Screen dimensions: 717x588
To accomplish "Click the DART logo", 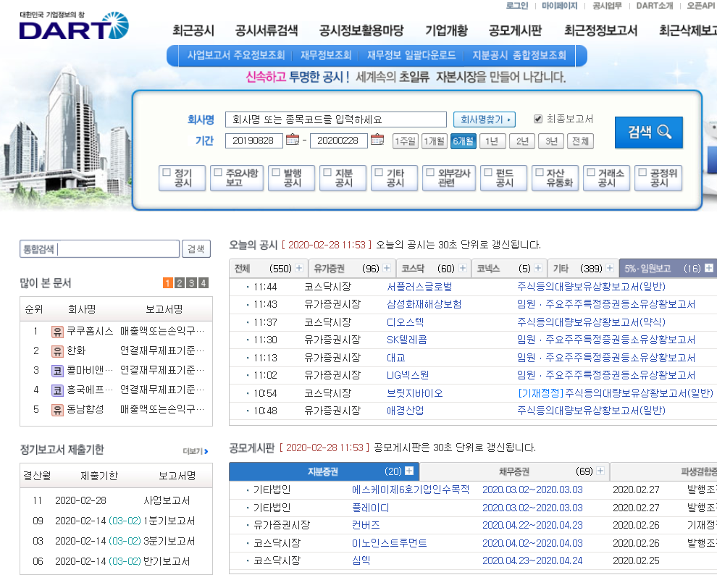I will click(x=74, y=26).
